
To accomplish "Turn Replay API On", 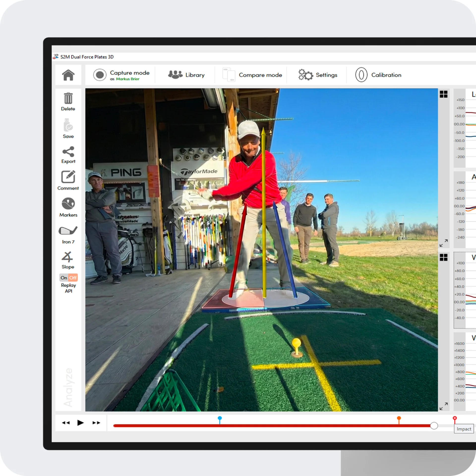I will tap(64, 278).
